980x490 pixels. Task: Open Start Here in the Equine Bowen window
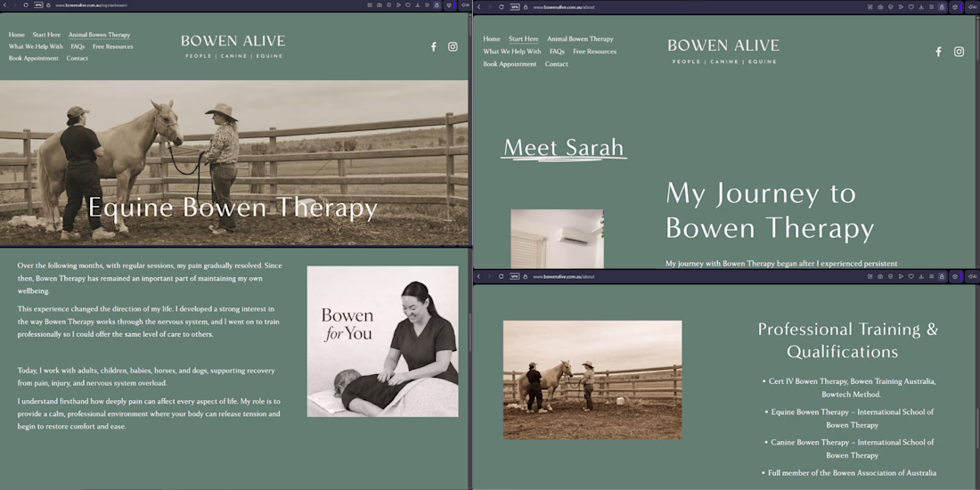point(47,35)
